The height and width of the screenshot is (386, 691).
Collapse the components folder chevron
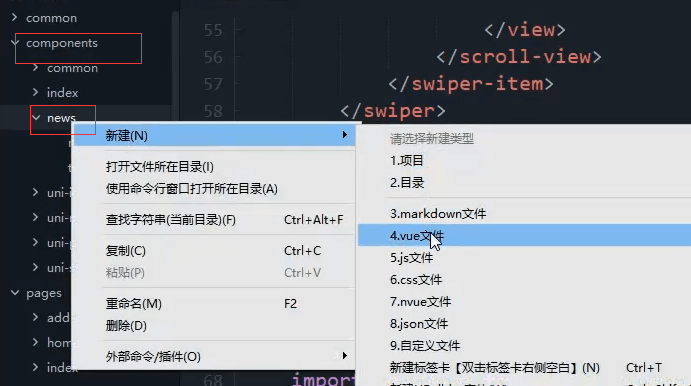[15, 43]
